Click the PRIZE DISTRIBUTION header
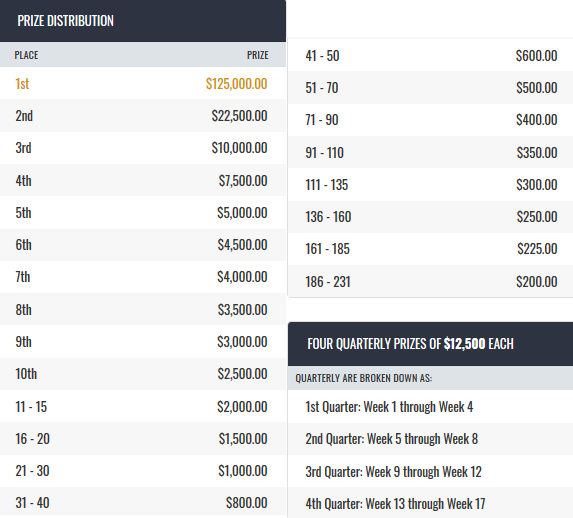Viewport: 573px width, 518px height. (66, 21)
